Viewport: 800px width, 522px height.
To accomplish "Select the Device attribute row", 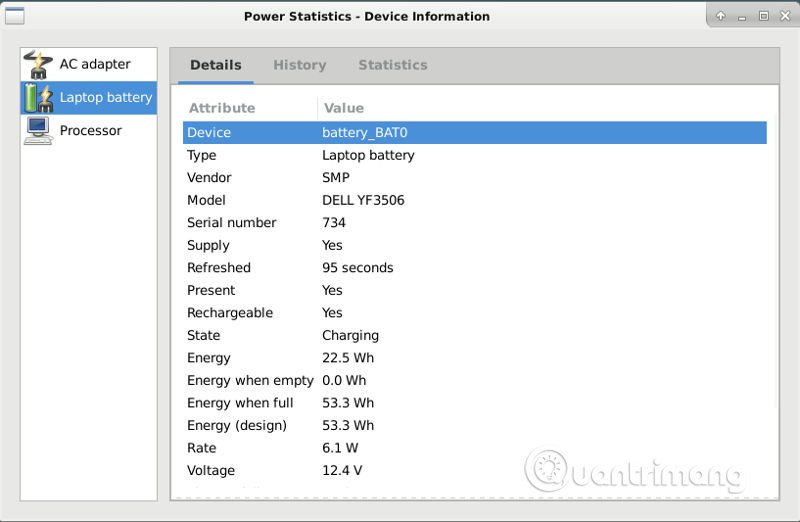I will pyautogui.click(x=474, y=133).
